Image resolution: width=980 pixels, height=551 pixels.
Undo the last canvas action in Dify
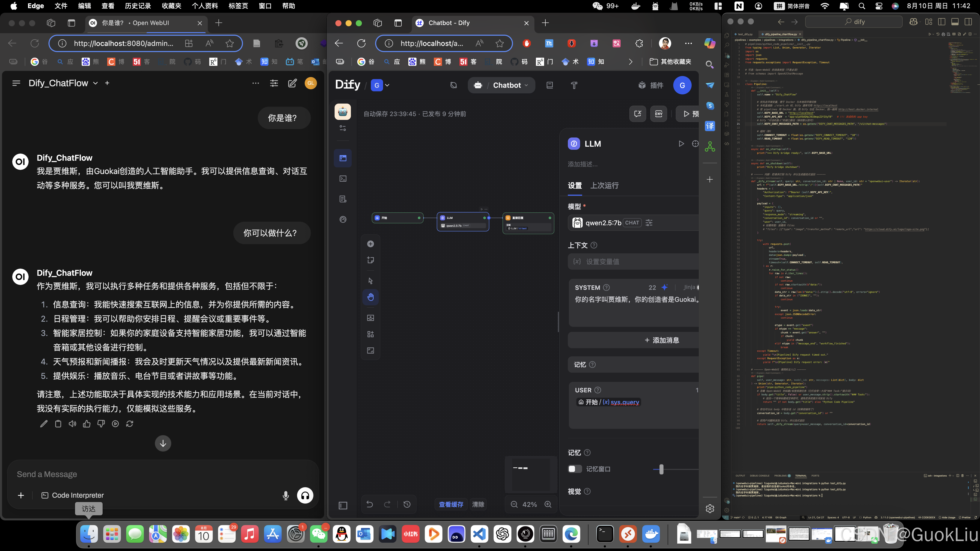tap(369, 504)
